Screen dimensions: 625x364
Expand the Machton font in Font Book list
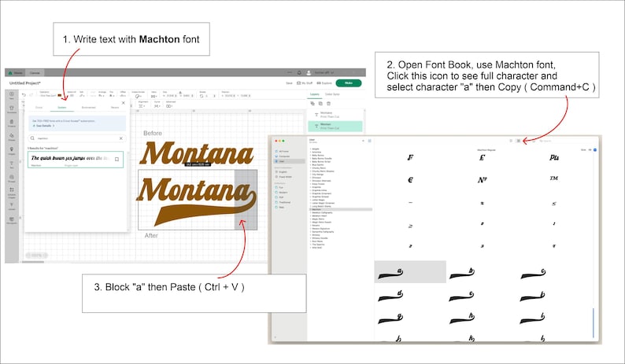coord(310,209)
